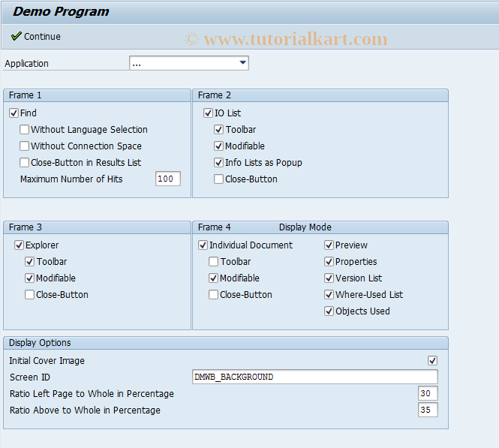The width and height of the screenshot is (499, 448).
Task: Uncheck Version List display mode
Action: (x=329, y=278)
